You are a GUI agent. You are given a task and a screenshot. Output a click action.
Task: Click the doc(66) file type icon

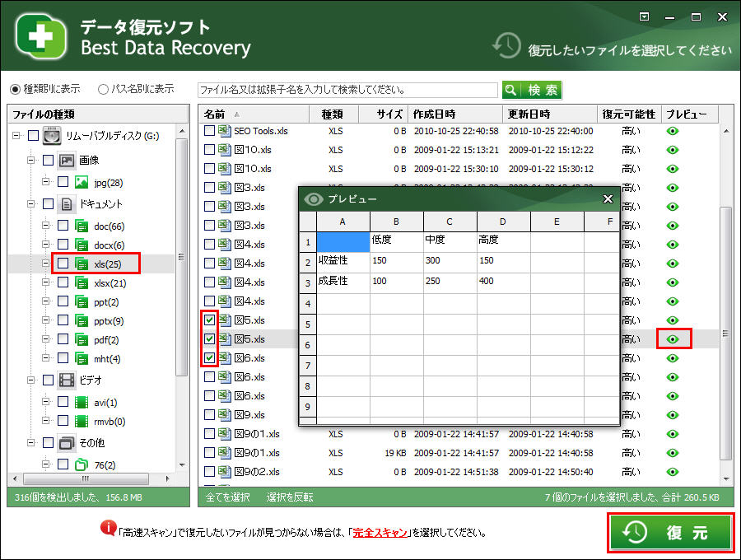(x=82, y=226)
